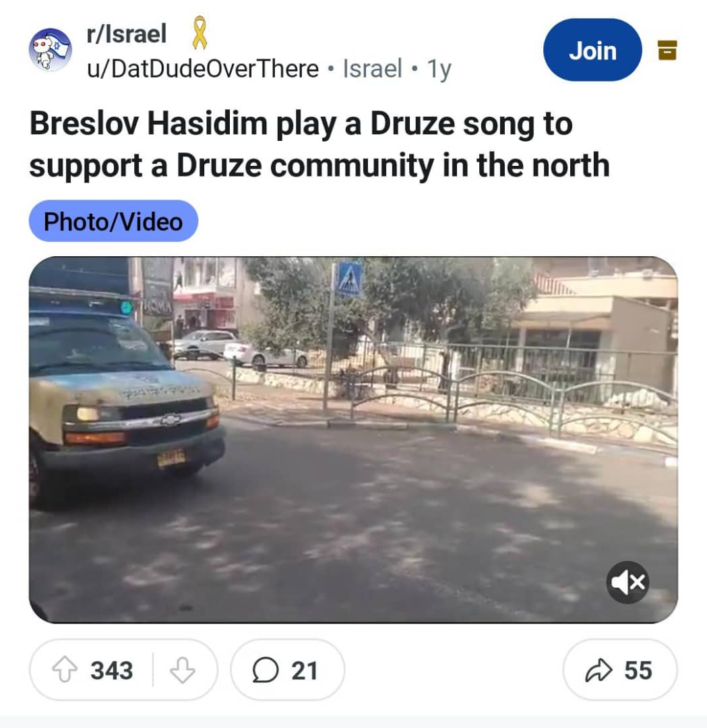Downvote the post with the down arrow
This screenshot has height=728, width=707.
coord(183,670)
